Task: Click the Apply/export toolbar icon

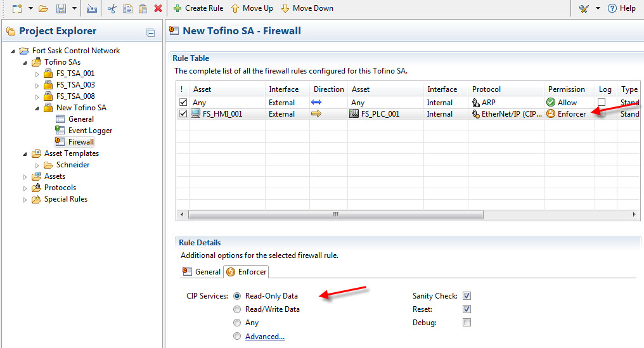Action: point(91,8)
